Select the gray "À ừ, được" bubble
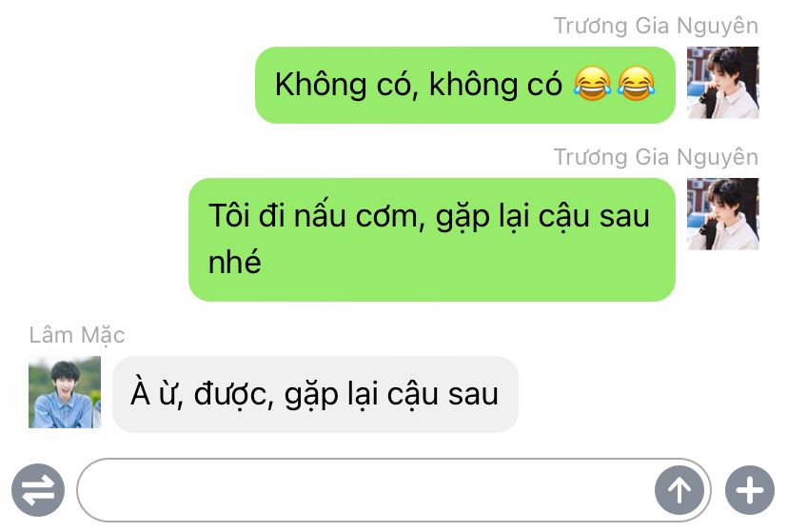The height and width of the screenshot is (532, 788). (315, 394)
